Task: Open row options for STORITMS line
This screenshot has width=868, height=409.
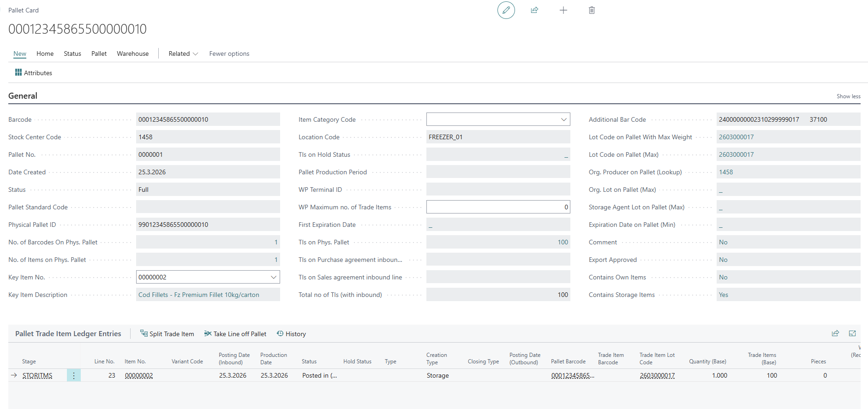Action: [74, 375]
